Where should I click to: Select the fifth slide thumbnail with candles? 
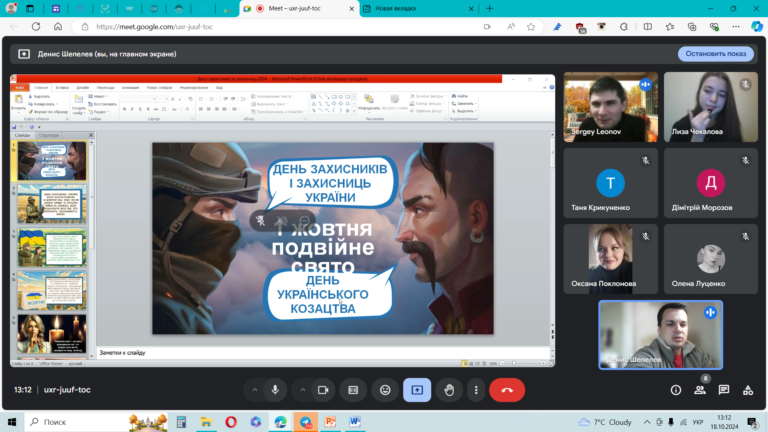pyautogui.click(x=52, y=334)
